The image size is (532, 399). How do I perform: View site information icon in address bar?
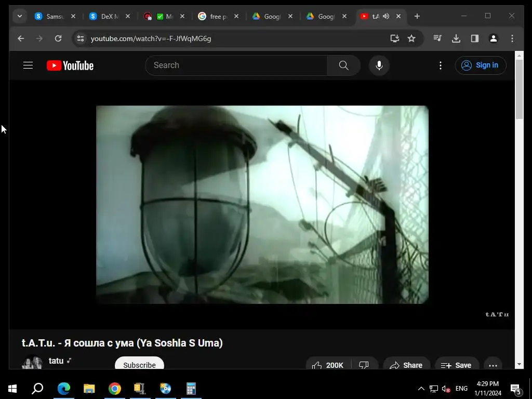click(x=81, y=38)
